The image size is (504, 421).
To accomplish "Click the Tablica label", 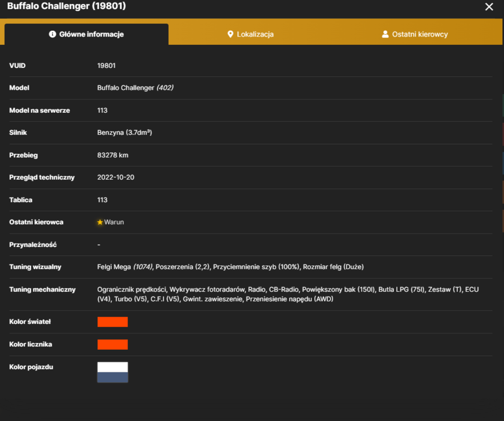I will pos(21,200).
